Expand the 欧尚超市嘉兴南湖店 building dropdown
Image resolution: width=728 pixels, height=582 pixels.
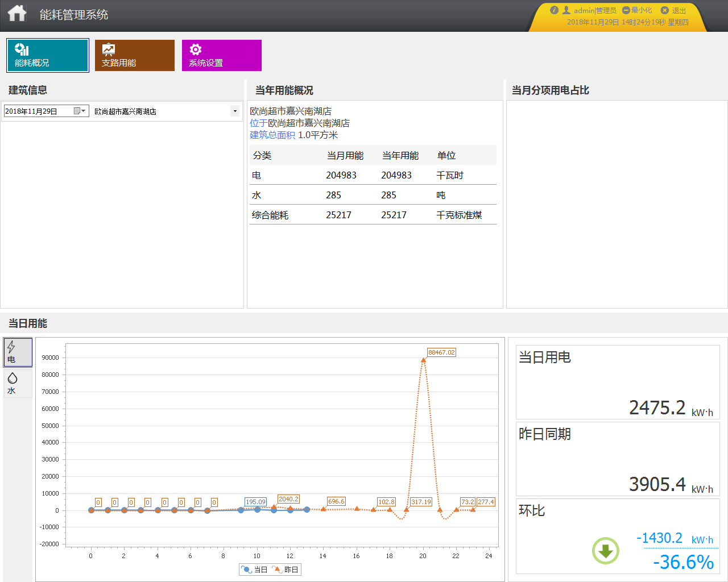tap(235, 111)
